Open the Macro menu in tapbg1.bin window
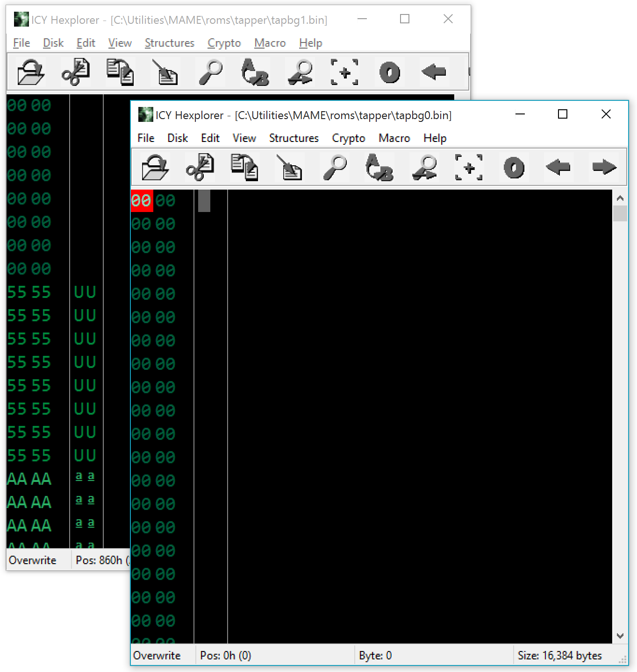637x672 pixels. click(270, 42)
